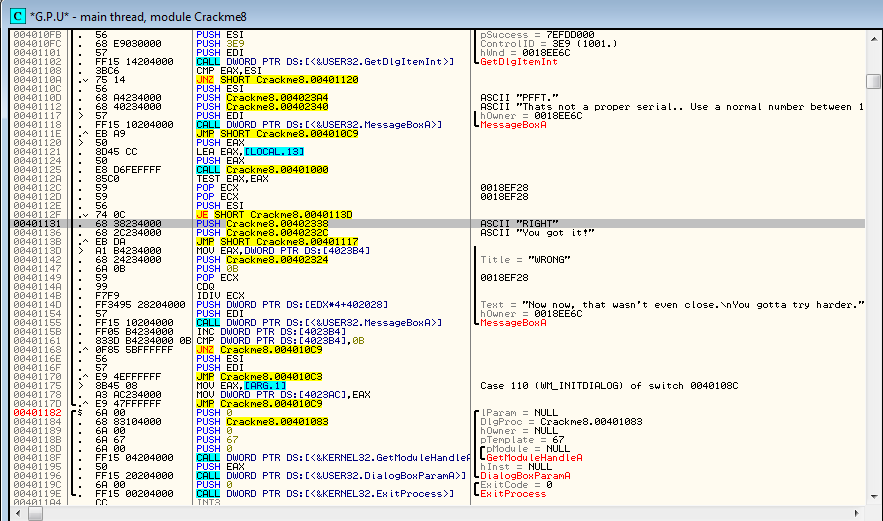Select PUSH Crackme8.00401083 instruction
The width and height of the screenshot is (883, 521).
click(x=262, y=422)
